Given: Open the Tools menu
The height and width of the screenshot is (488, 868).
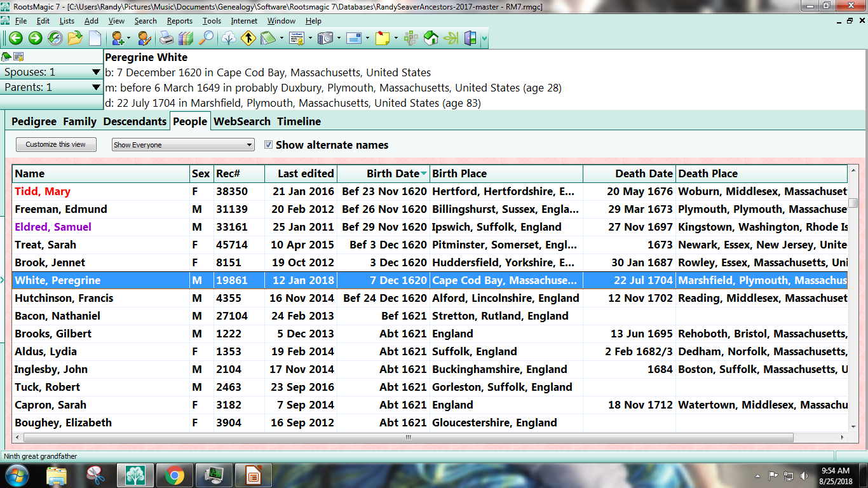Looking at the screenshot, I should pyautogui.click(x=212, y=21).
